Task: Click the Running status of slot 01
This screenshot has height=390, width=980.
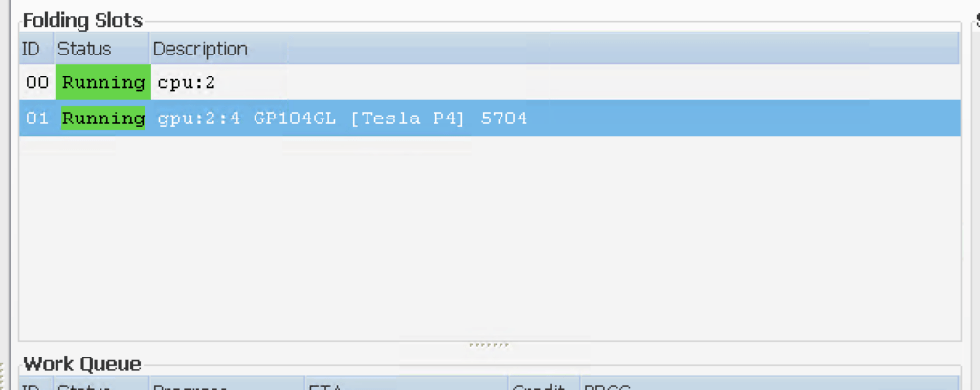Action: (103, 118)
